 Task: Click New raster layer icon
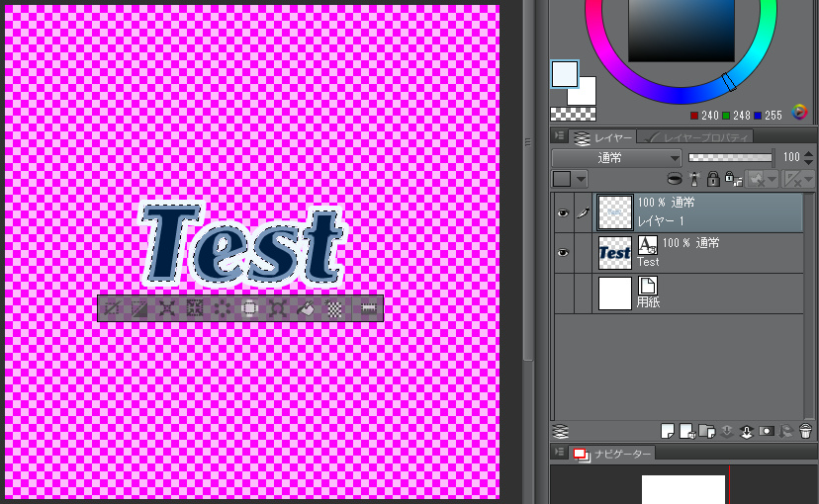[x=667, y=432]
